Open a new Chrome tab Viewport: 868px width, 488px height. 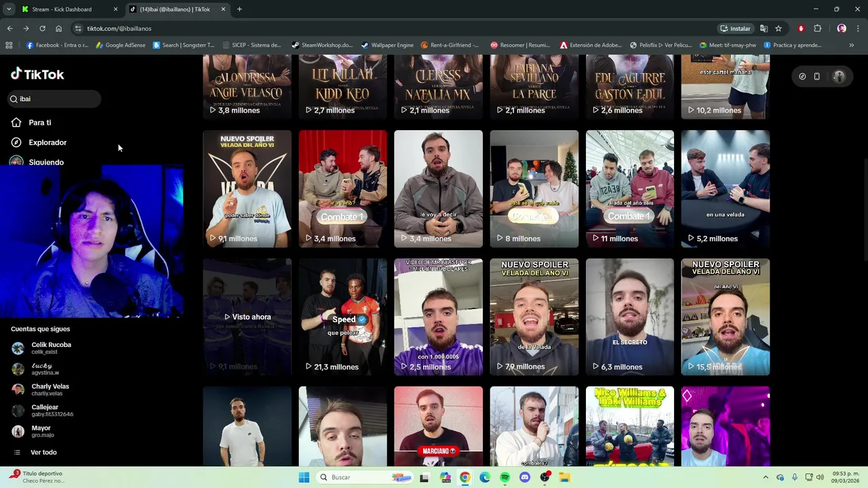point(239,9)
